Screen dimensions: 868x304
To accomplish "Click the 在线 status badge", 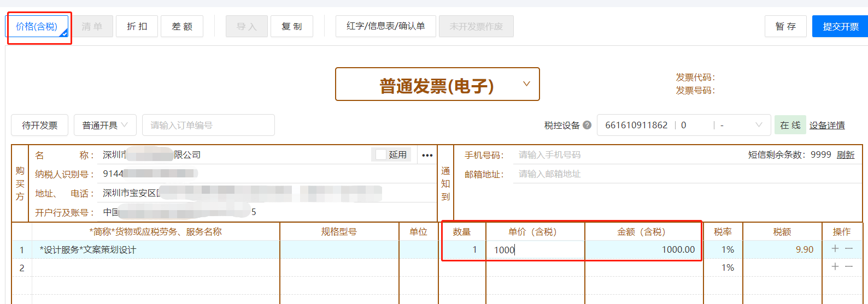I will [790, 125].
